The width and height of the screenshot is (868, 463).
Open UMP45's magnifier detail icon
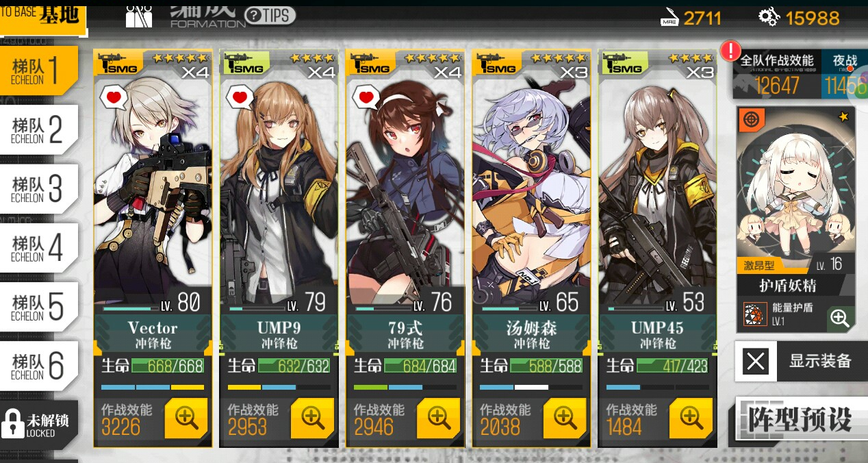tap(691, 418)
